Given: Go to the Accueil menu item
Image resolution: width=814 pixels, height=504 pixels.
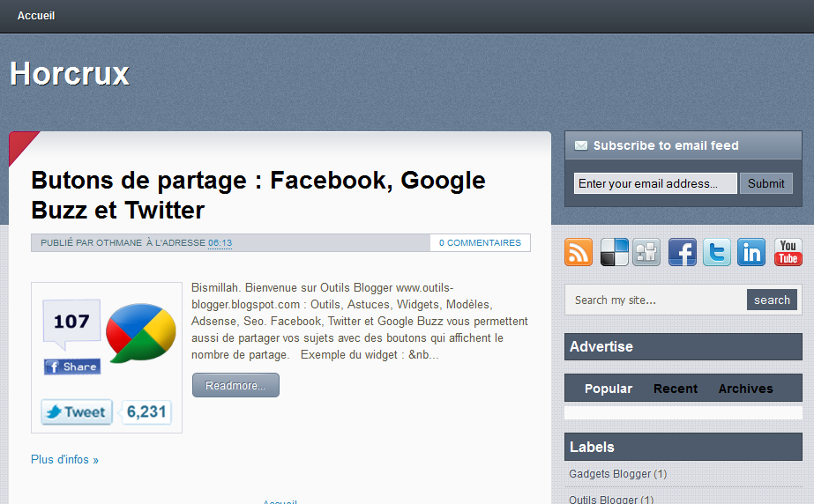Looking at the screenshot, I should 36,16.
